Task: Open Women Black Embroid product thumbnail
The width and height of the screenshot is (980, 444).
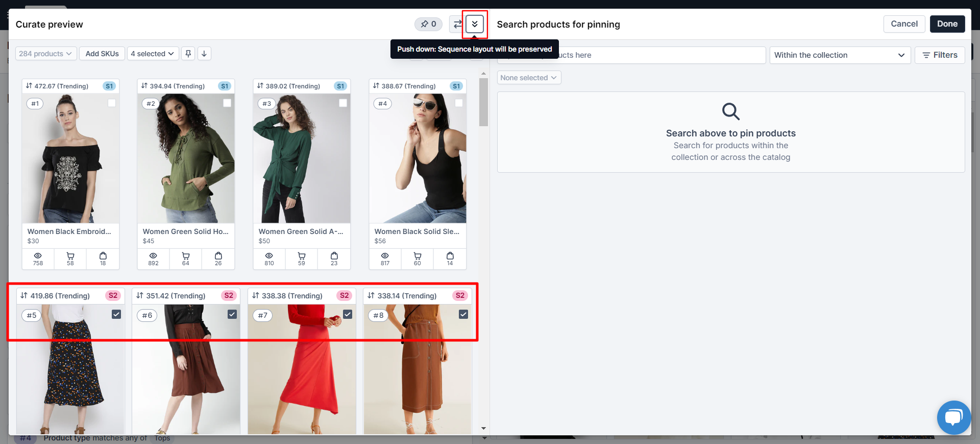Action: 70,158
